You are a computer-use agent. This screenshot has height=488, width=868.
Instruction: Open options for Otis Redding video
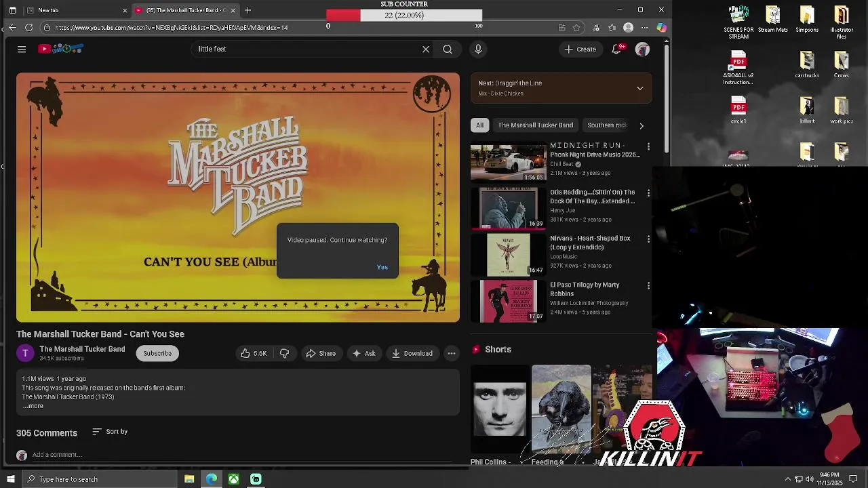648,193
